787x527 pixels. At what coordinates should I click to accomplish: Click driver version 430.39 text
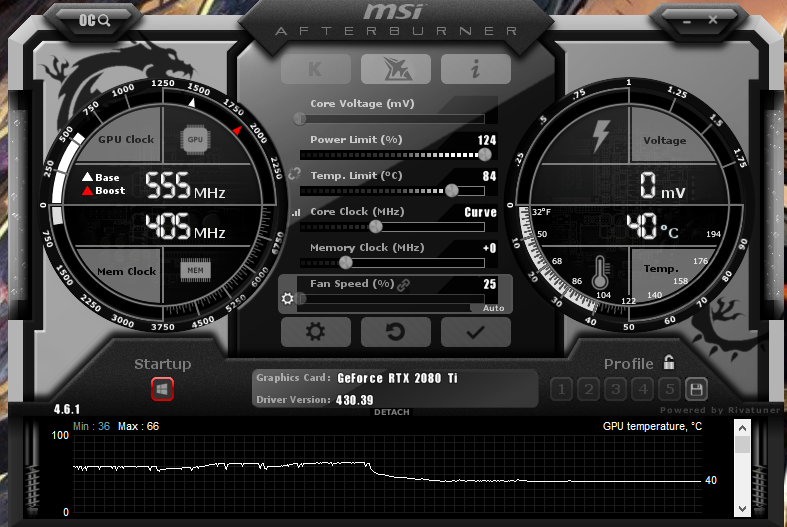355,400
